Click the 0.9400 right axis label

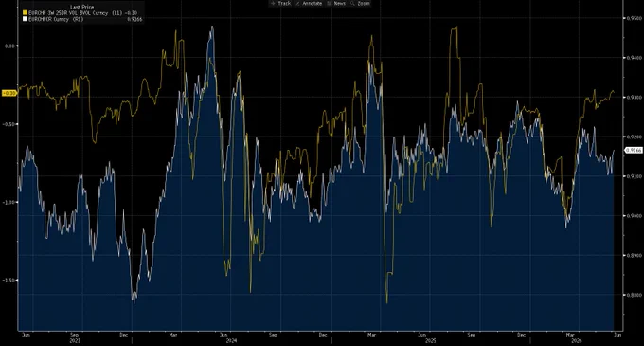click(634, 58)
